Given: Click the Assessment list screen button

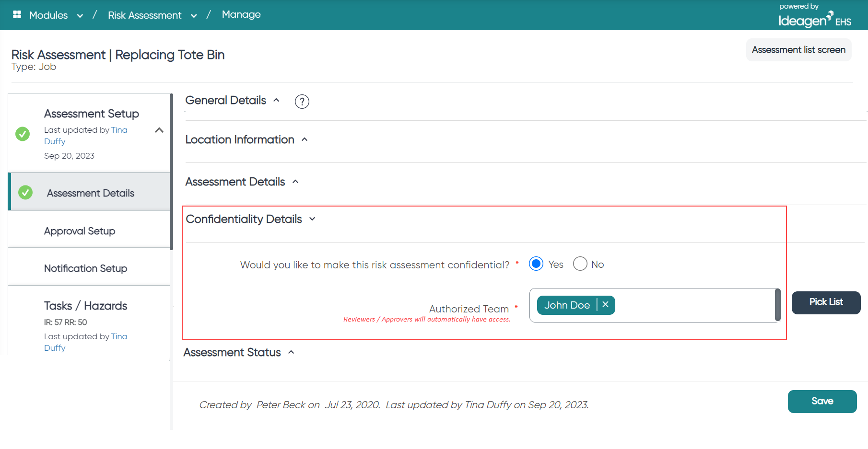Looking at the screenshot, I should click(x=798, y=50).
